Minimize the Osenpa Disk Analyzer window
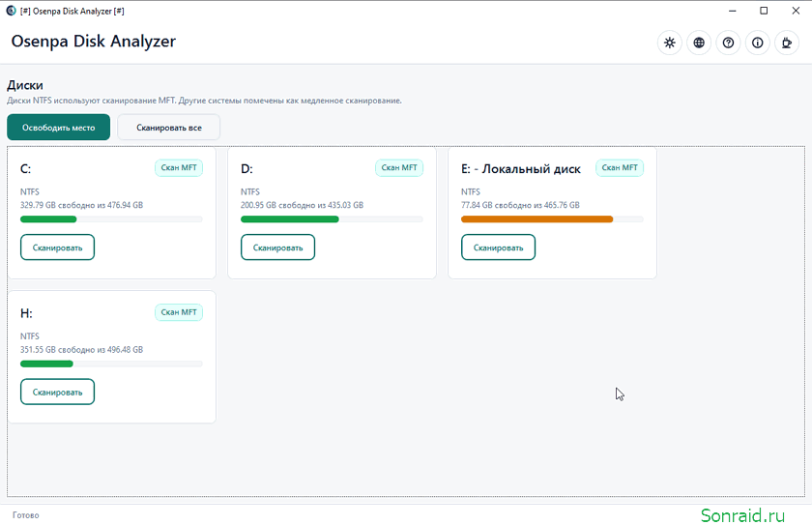This screenshot has height=525, width=812. pos(733,11)
